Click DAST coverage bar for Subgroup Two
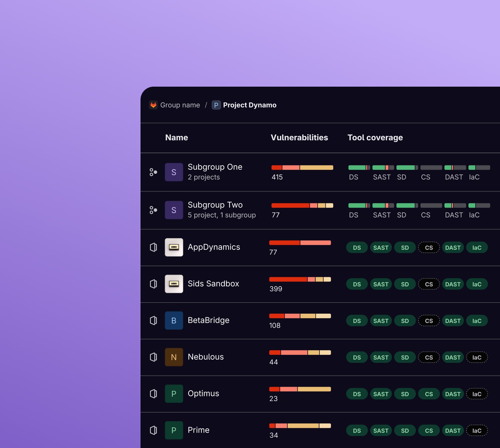The width and height of the screenshot is (500, 448). click(x=455, y=205)
